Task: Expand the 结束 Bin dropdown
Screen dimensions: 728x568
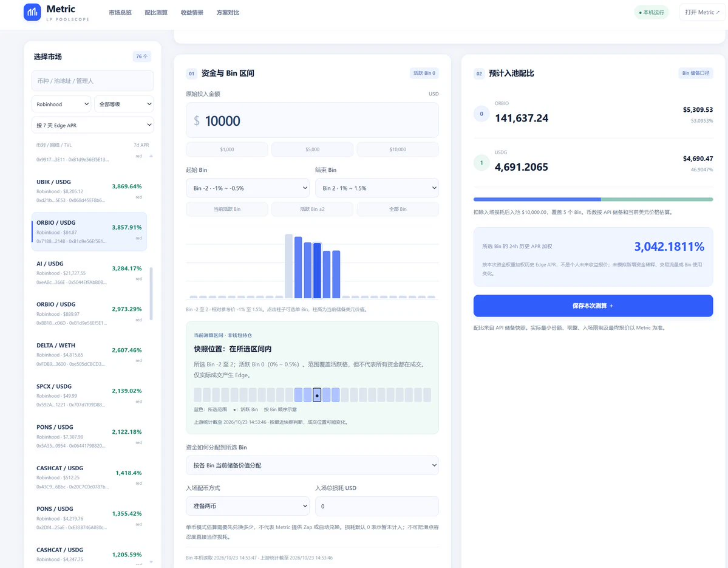Action: pos(377,188)
